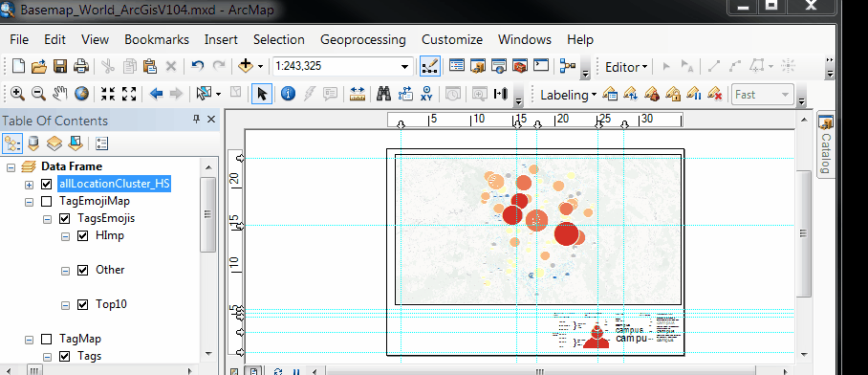Open the Customize menu

coord(452,40)
